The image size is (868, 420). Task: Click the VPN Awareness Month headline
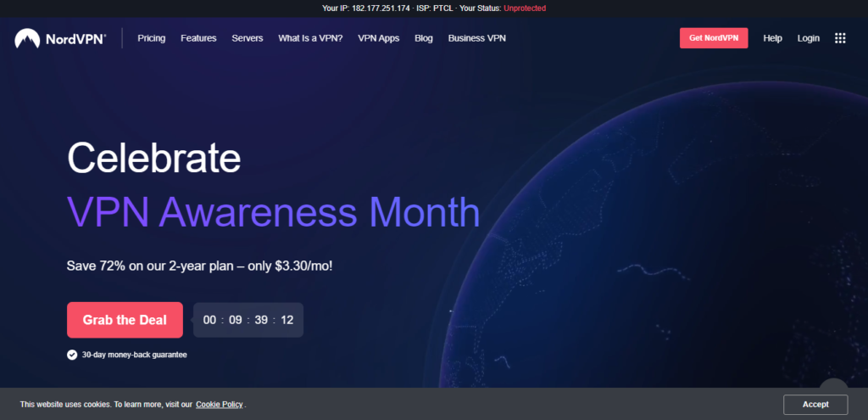click(274, 212)
